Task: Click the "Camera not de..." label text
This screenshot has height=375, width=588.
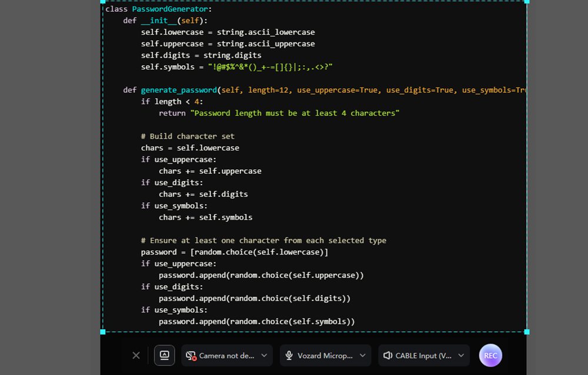Action: click(x=226, y=356)
